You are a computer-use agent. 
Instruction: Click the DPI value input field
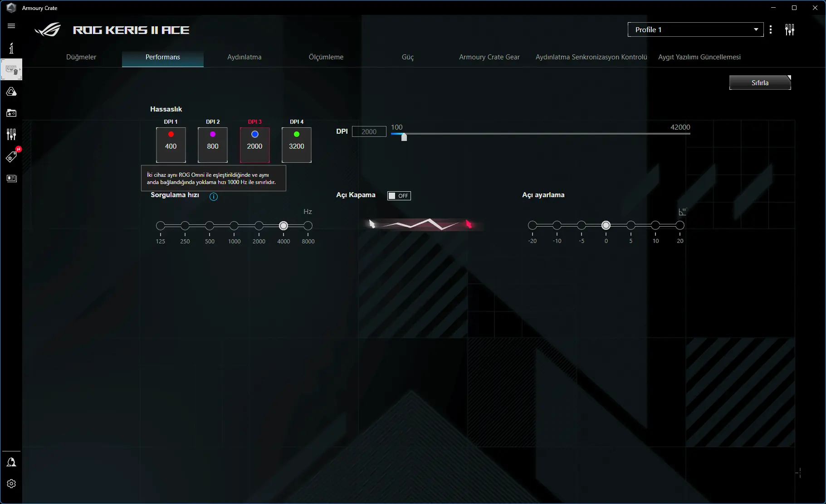(x=369, y=131)
